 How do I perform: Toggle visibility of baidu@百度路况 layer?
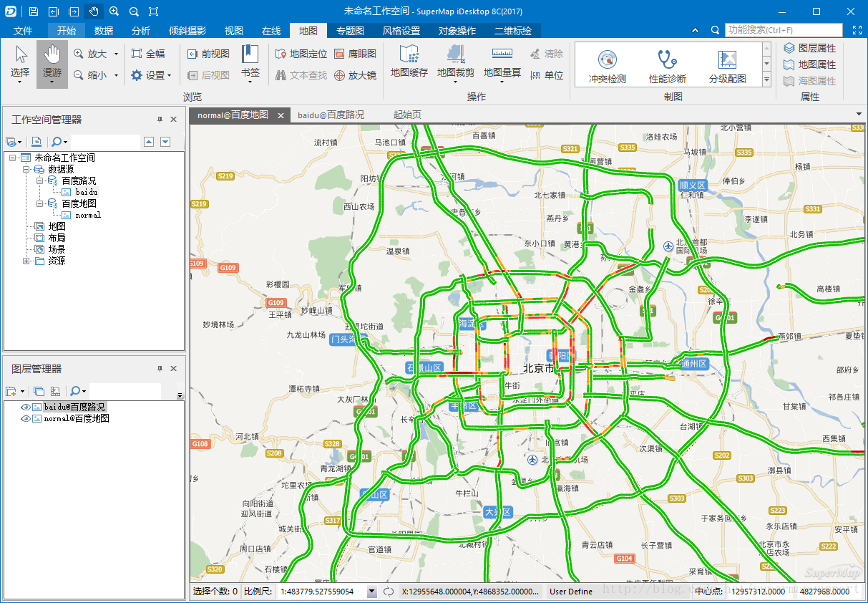pyautogui.click(x=26, y=407)
